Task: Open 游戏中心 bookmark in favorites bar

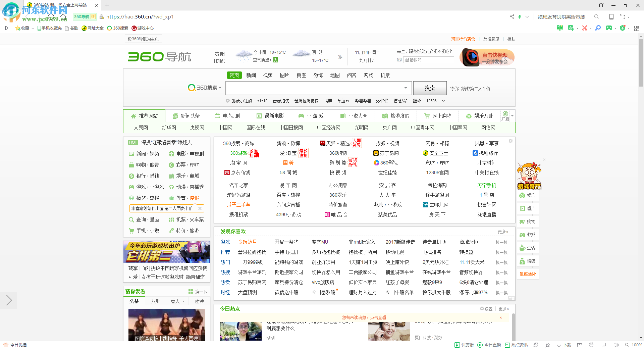Action: pyautogui.click(x=143, y=28)
